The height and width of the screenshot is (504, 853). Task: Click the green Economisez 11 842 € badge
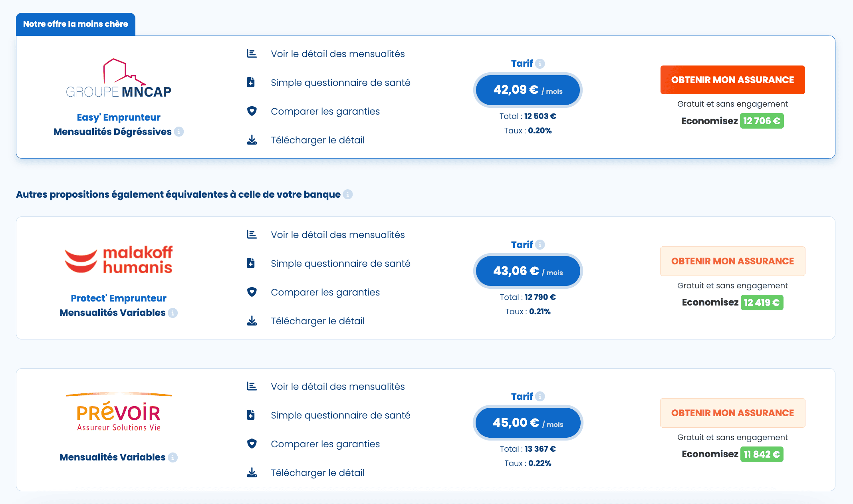(762, 454)
